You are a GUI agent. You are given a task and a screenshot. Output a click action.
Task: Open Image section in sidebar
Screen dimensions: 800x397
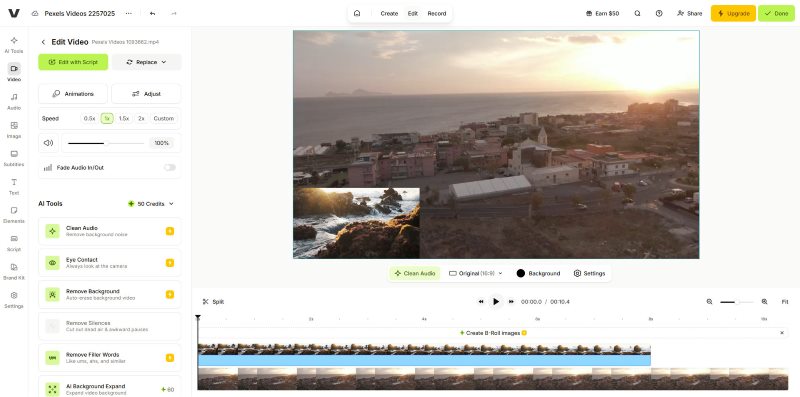click(x=14, y=130)
